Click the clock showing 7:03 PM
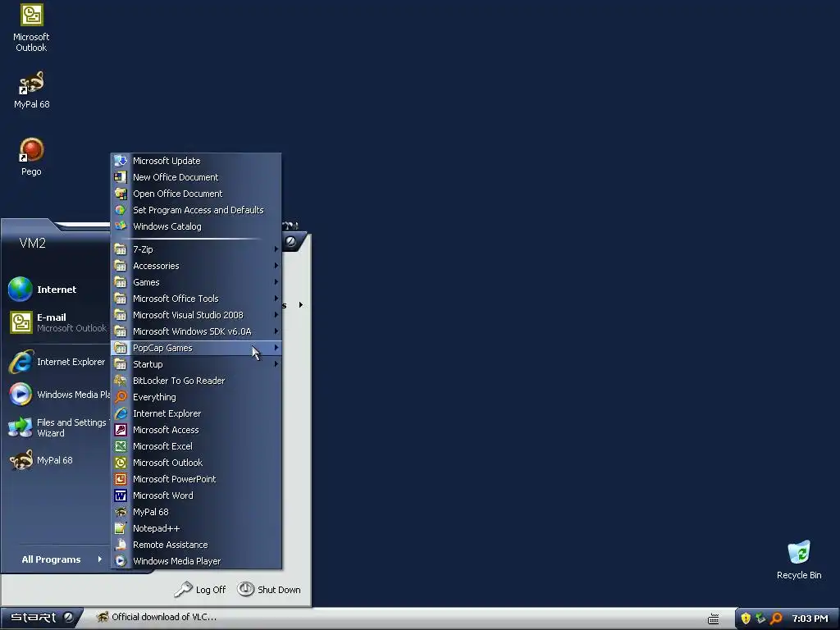This screenshot has height=630, width=840. [810, 619]
